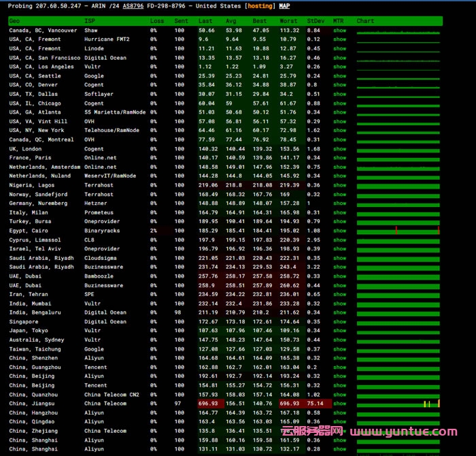Show MTR for Singapore Digital Ocean
This screenshot has width=476, height=456.
point(339,322)
